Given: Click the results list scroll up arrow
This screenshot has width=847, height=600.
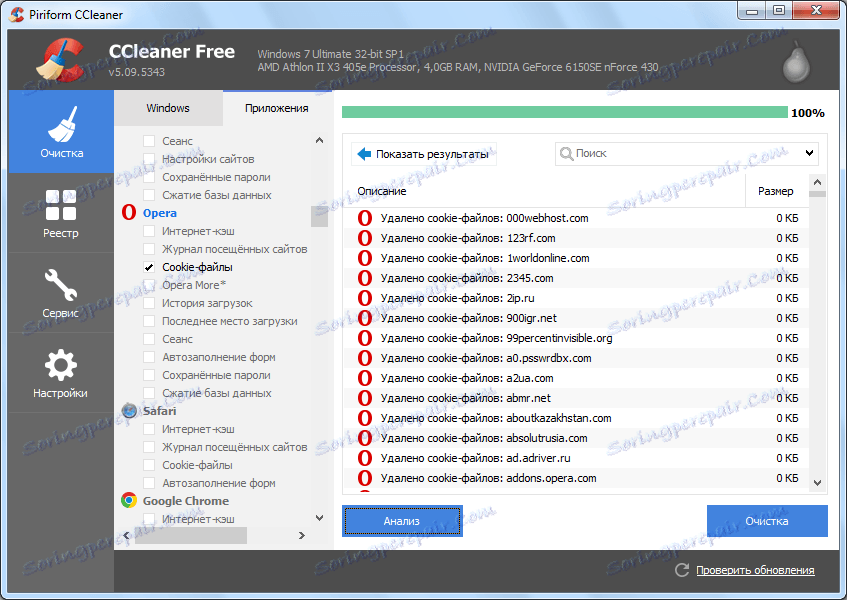Looking at the screenshot, I should [817, 182].
